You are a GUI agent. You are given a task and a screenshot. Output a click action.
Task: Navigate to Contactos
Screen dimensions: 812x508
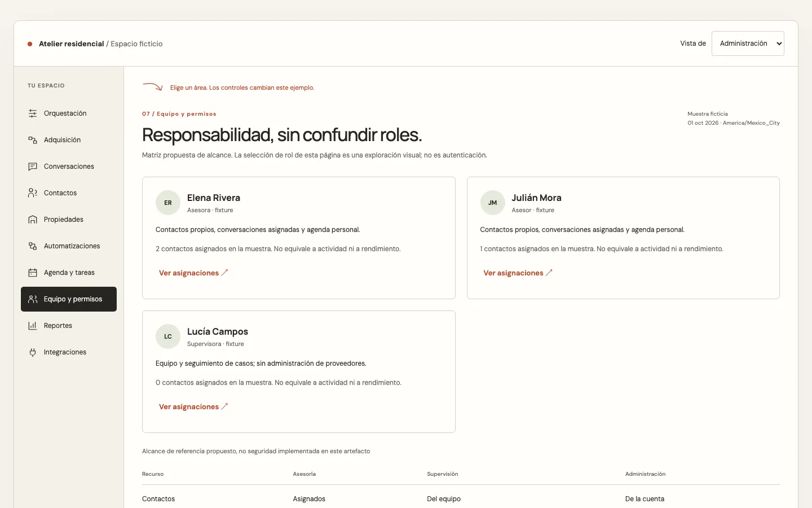tap(69, 193)
